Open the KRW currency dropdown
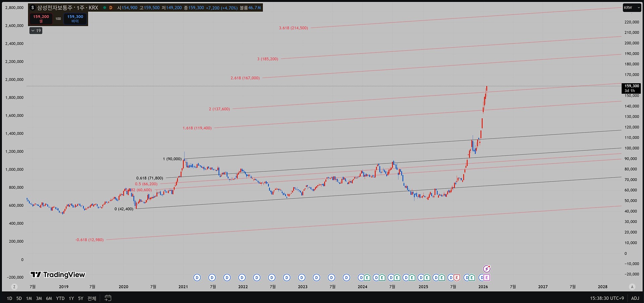The image size is (644, 303). (632, 8)
